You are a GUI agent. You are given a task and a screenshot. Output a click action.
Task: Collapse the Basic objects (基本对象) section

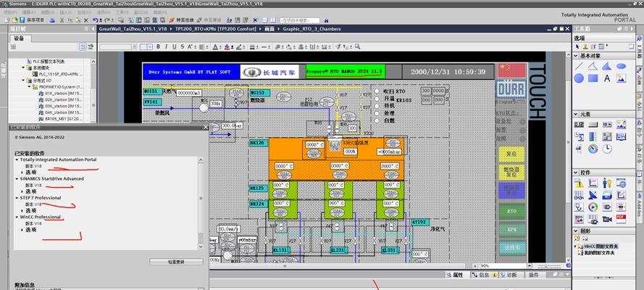[x=576, y=56]
